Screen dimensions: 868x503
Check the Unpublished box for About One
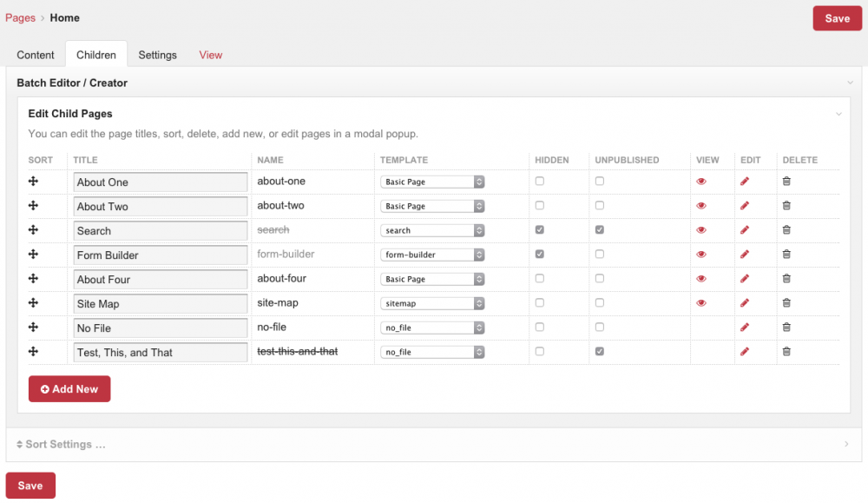point(600,182)
